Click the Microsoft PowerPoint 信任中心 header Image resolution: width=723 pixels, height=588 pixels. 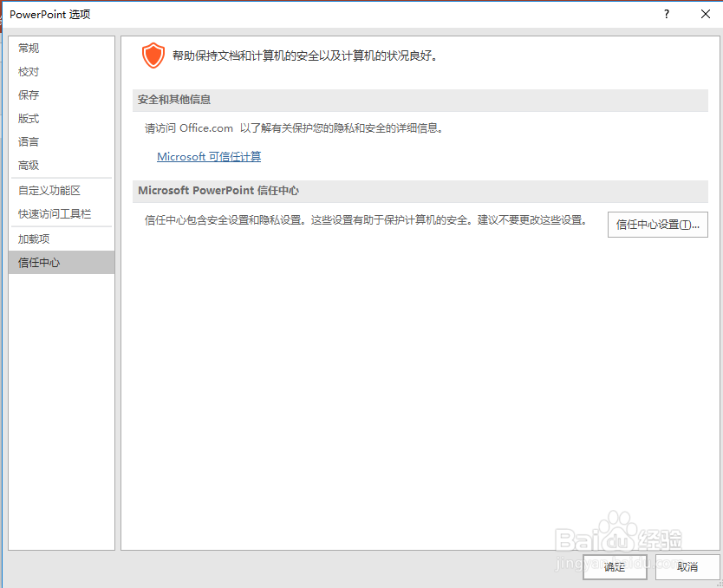(420, 191)
